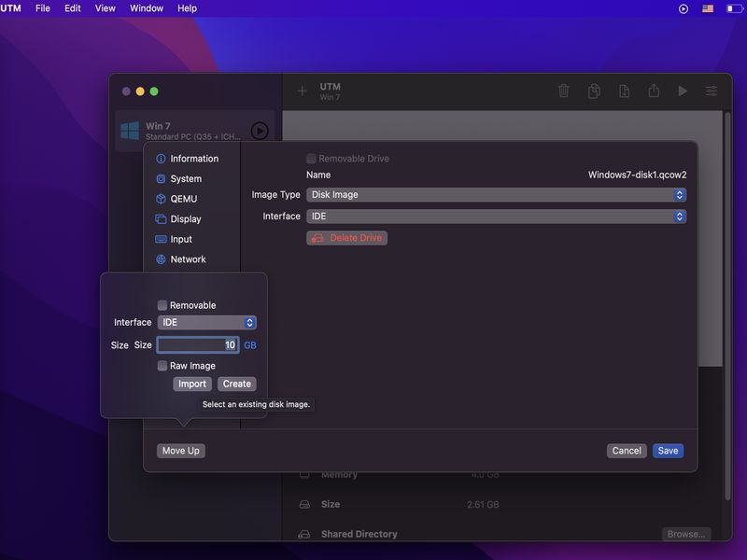The image size is (747, 560).
Task: Open the Image Type dropdown
Action: [x=496, y=194]
